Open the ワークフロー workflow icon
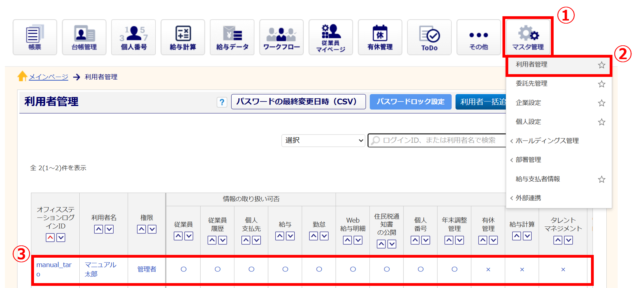This screenshot has width=644, height=288. point(281,37)
